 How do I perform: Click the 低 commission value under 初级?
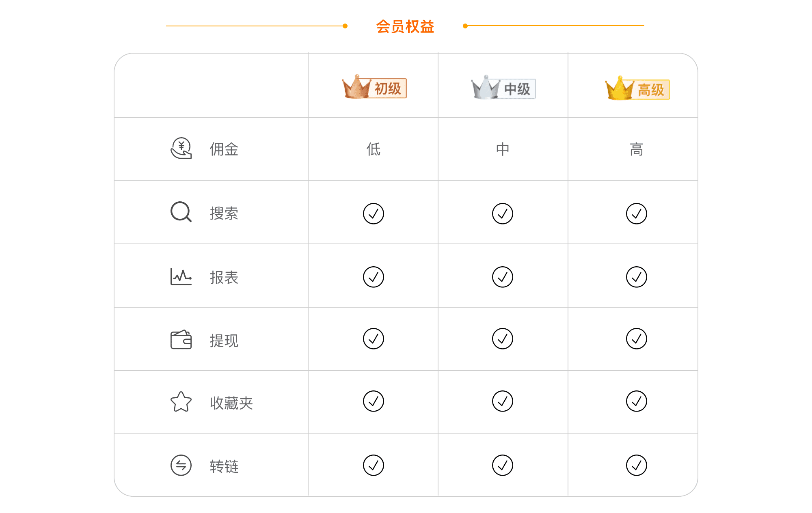tap(373, 149)
